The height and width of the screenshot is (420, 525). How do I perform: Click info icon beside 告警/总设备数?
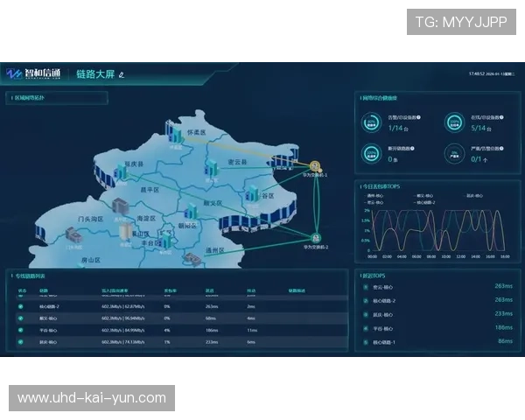(x=418, y=117)
